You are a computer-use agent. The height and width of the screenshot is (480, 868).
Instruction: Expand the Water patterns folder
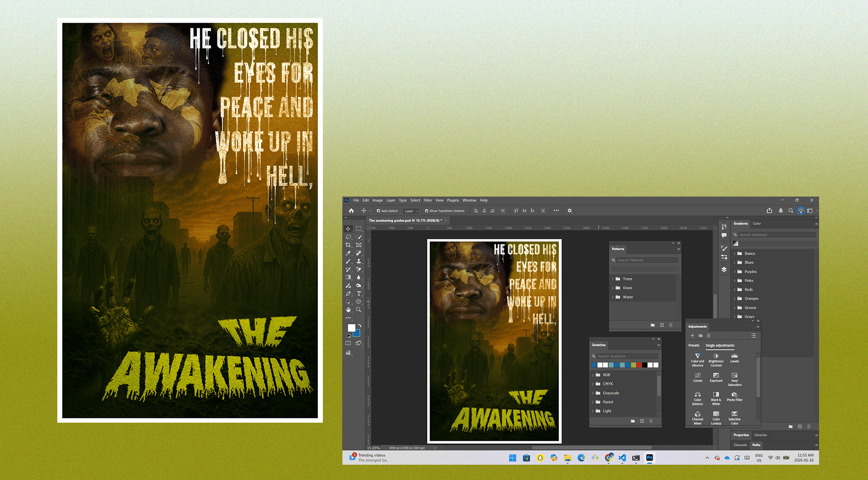pyautogui.click(x=613, y=297)
